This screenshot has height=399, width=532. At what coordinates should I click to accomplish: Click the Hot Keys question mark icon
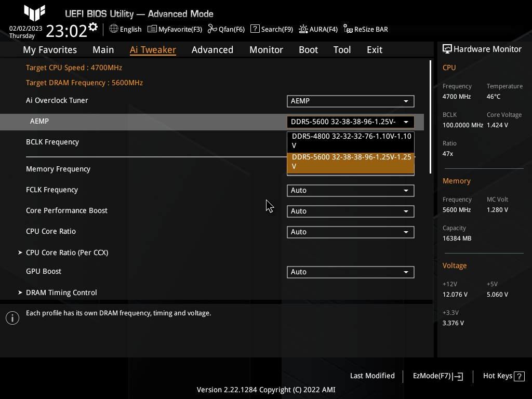click(519, 376)
